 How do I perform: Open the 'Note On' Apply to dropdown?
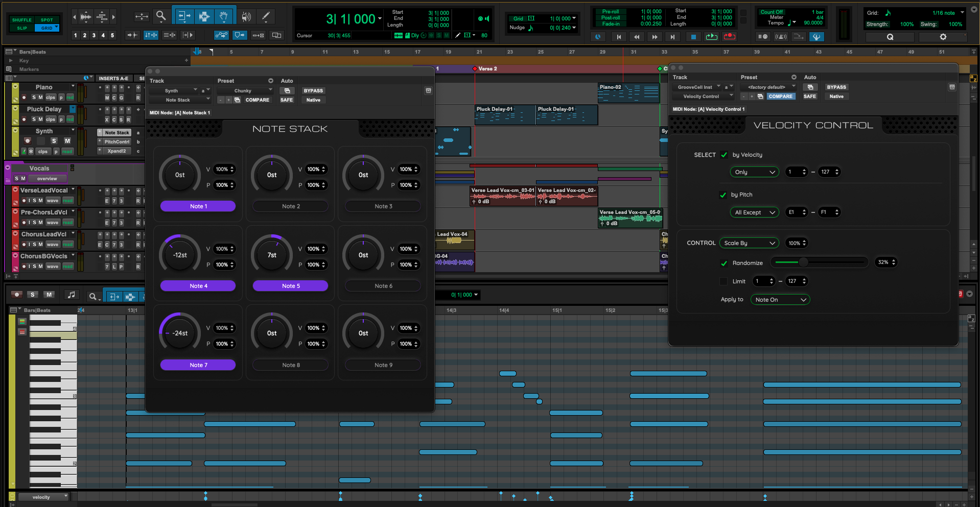pyautogui.click(x=780, y=300)
